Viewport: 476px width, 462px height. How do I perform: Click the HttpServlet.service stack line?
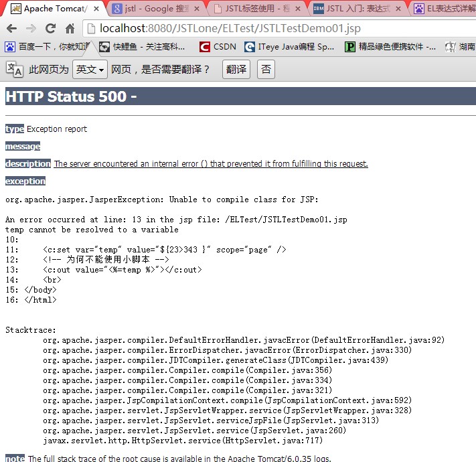coord(183,440)
